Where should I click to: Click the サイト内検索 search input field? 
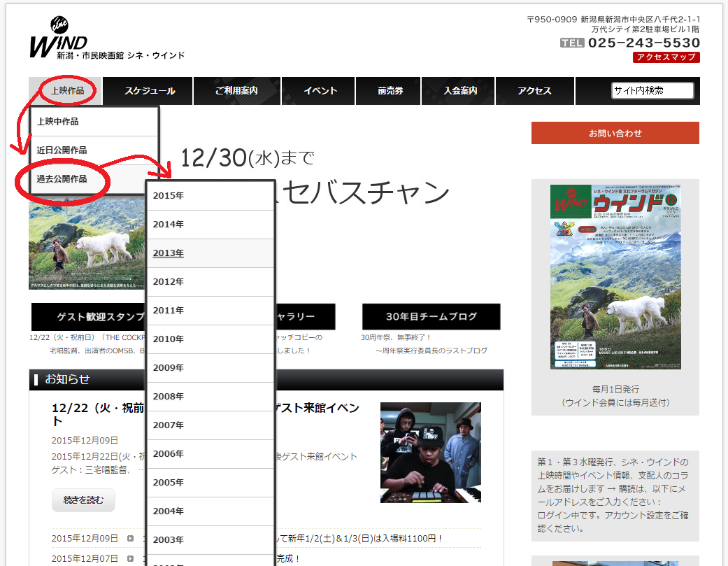[652, 90]
